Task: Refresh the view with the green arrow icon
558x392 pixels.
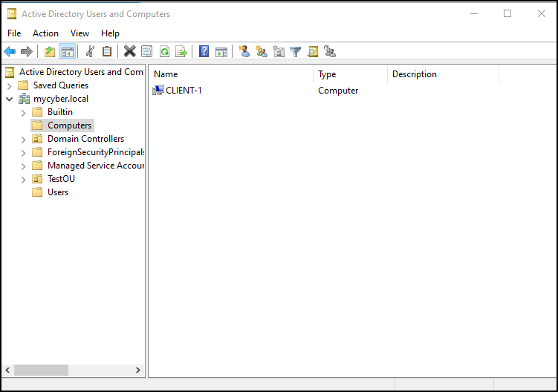Action: (x=164, y=52)
